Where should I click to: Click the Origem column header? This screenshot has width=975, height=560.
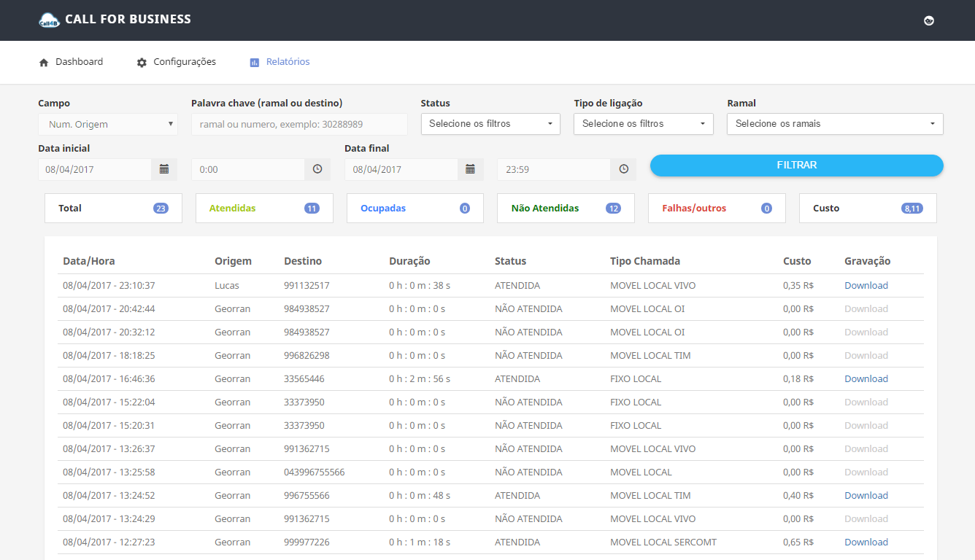[233, 261]
